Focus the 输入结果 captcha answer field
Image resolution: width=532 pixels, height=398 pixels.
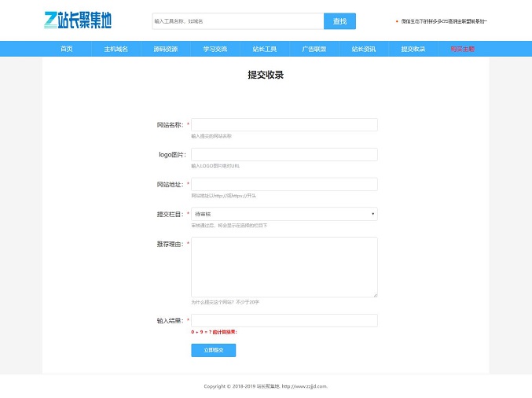tap(284, 321)
